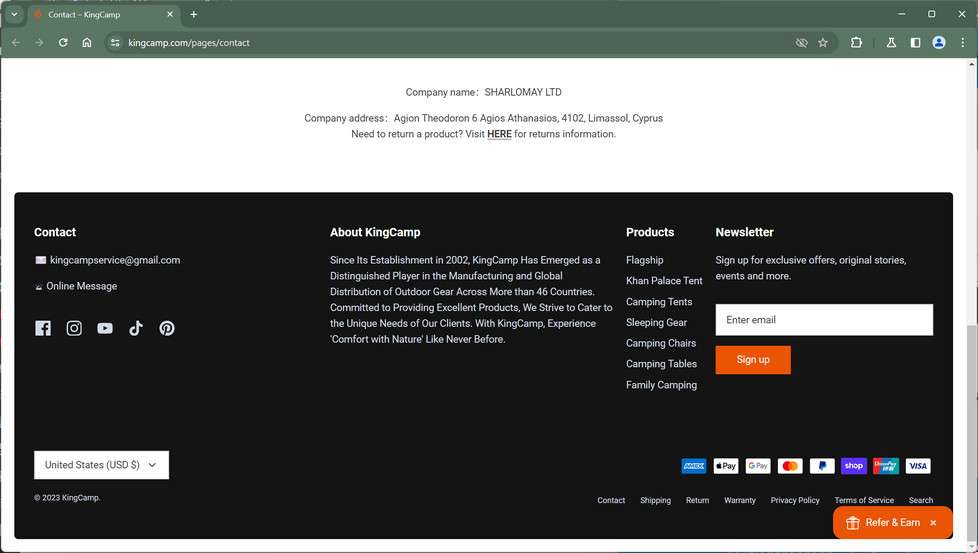
Task: Click the PayPal payment icon
Action: coord(822,466)
